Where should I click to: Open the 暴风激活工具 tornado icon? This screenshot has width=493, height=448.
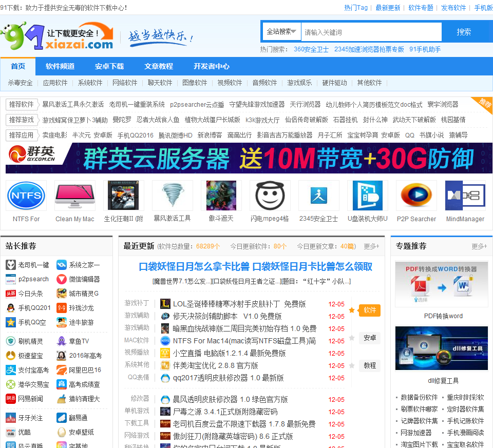point(173,196)
